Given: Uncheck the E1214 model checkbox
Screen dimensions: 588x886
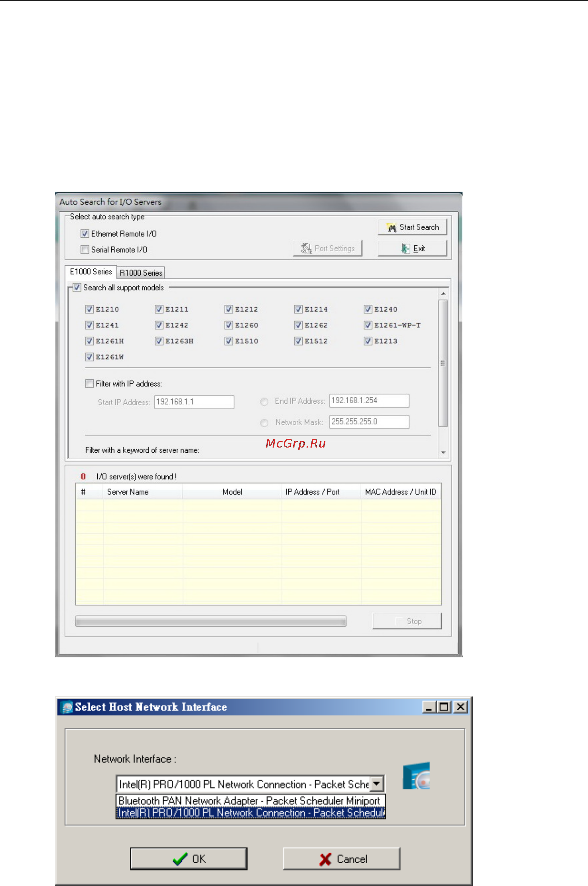Looking at the screenshot, I should coord(298,309).
